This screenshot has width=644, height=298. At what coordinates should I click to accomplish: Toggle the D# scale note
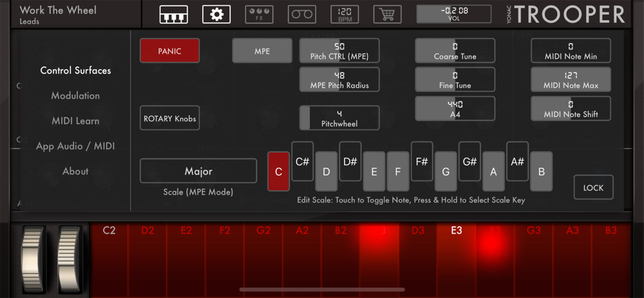[x=350, y=161]
